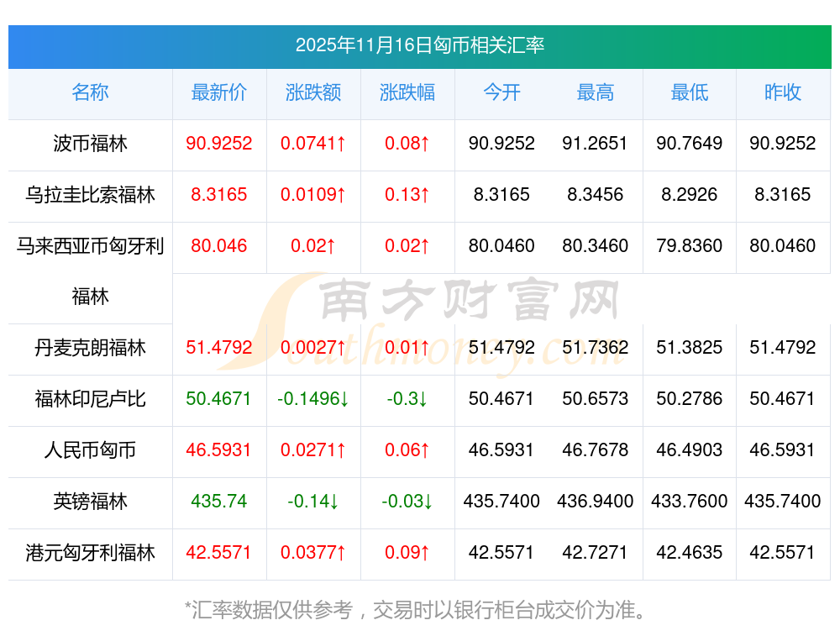Select the 乌拉圭比索福林 row name

(x=90, y=195)
